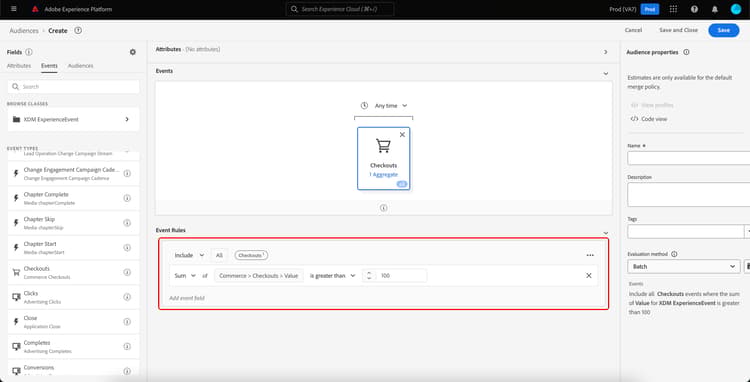Collapse the Events section
Image resolution: width=750 pixels, height=382 pixels.
606,74
